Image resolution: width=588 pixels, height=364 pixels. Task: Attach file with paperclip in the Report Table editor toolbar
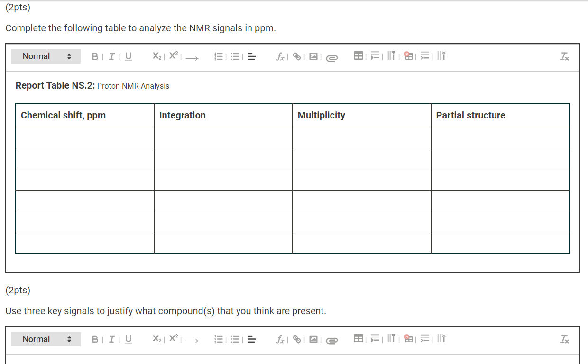(x=331, y=58)
